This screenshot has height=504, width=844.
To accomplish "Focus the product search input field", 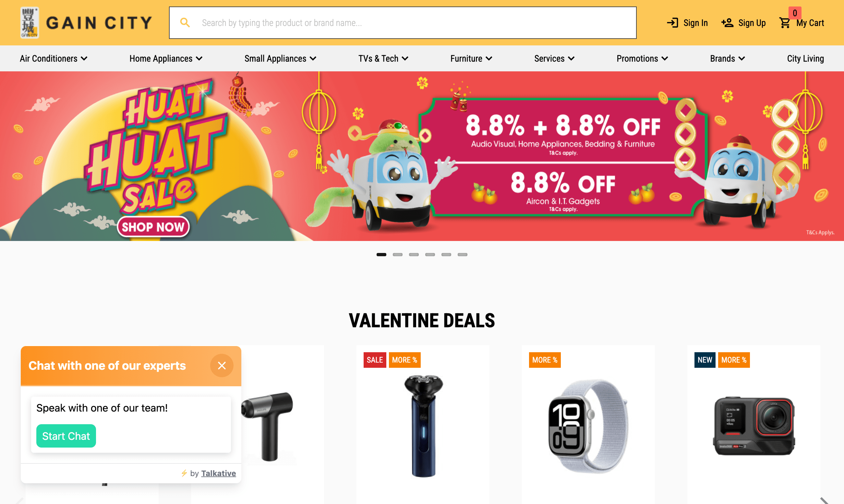I will [x=403, y=23].
